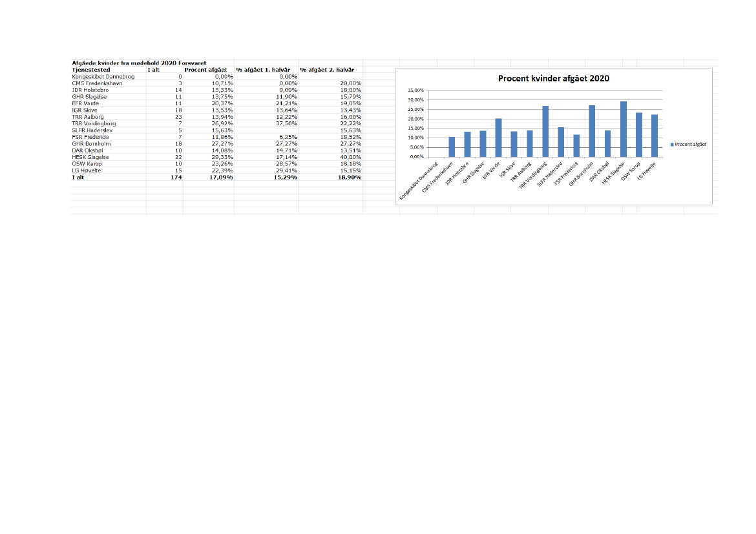The image size is (756, 534).
Task: Click the '20,00%' chart axis label
Action: pyautogui.click(x=415, y=119)
